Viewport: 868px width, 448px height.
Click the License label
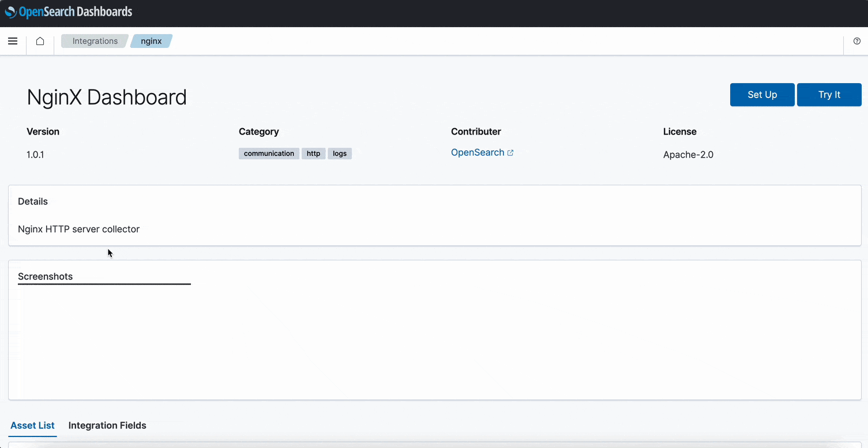coord(680,132)
